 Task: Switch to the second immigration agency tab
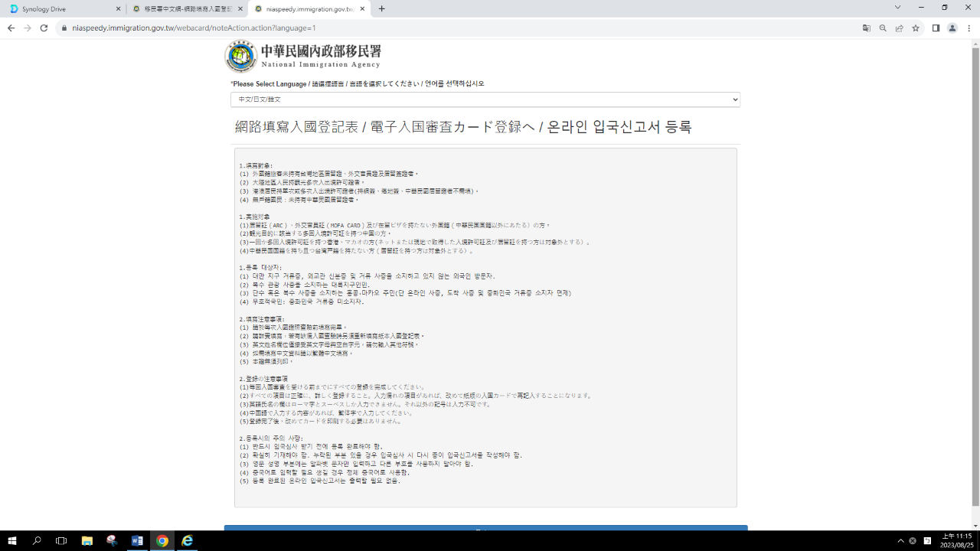pos(187,9)
